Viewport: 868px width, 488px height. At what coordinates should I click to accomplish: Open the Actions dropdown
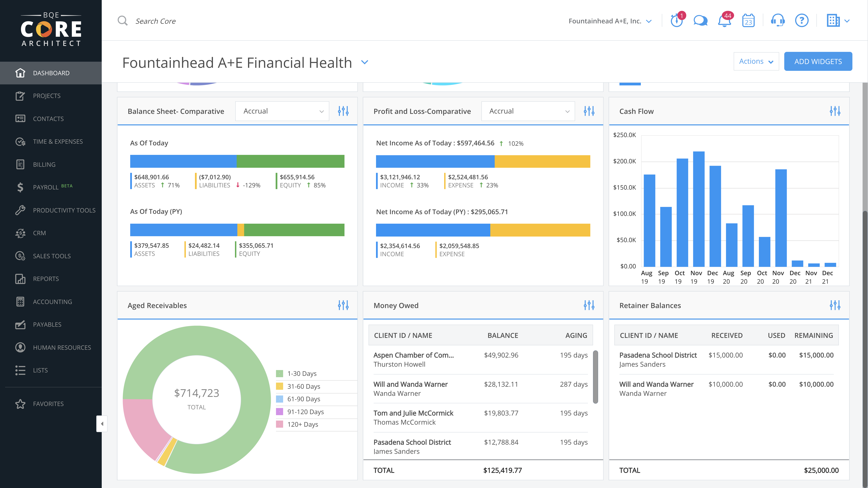tap(756, 61)
